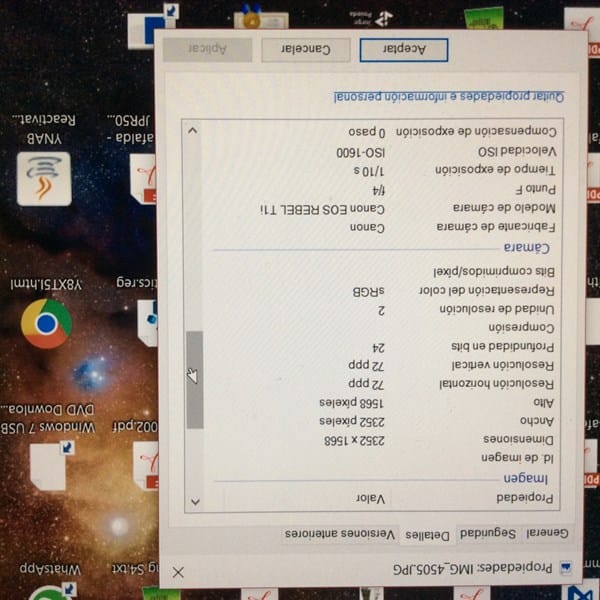Open the 002.pdf desktop file icon
The width and height of the screenshot is (600, 600).
click(145, 465)
